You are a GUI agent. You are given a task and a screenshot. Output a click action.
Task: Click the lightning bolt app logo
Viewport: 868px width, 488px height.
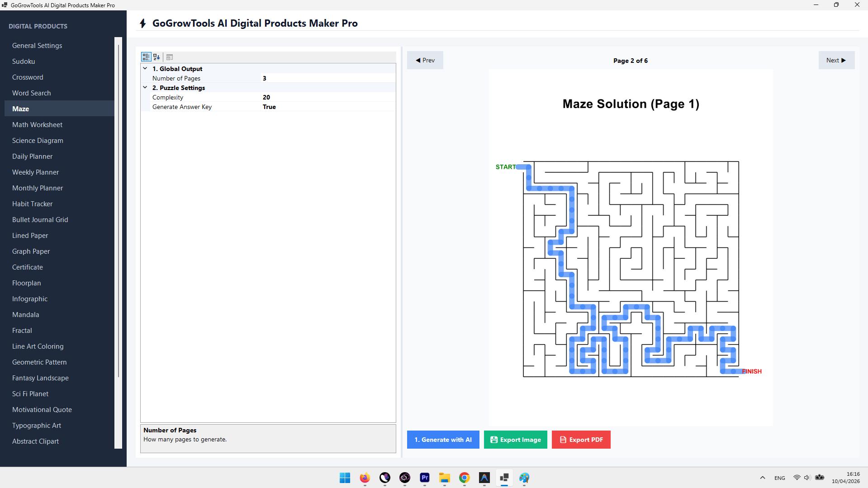pos(143,24)
